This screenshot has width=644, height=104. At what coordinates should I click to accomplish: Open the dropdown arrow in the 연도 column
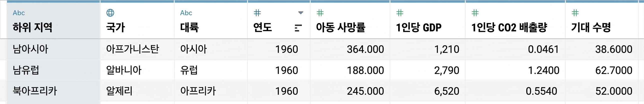(301, 13)
